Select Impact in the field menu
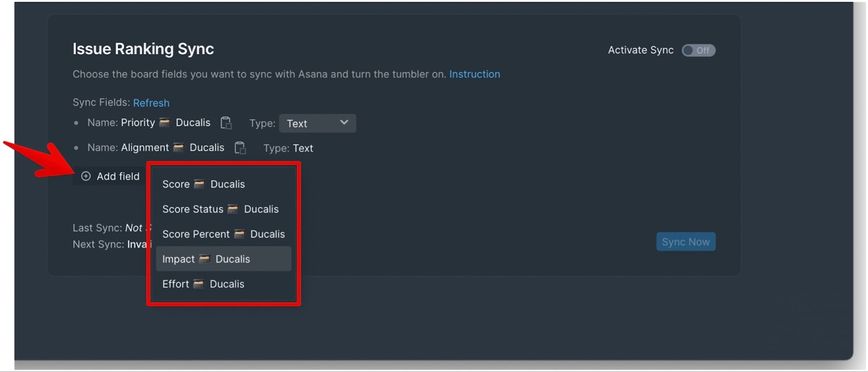868x372 pixels. 224,259
